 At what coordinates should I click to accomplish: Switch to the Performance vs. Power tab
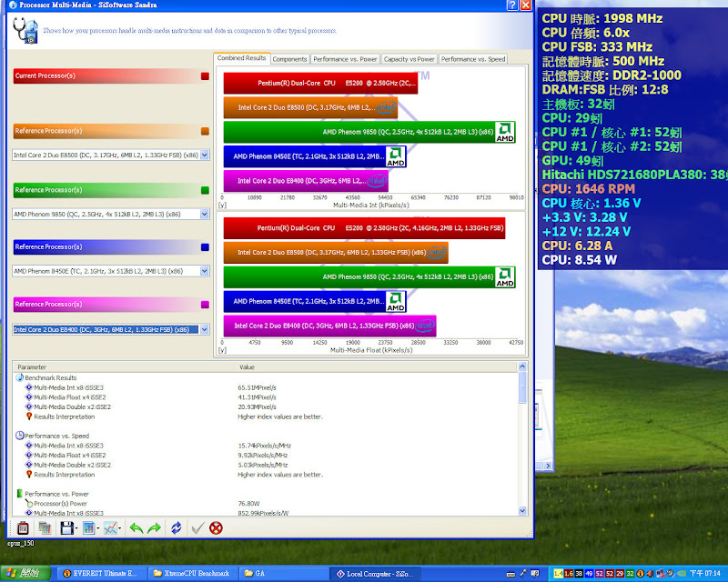(344, 59)
